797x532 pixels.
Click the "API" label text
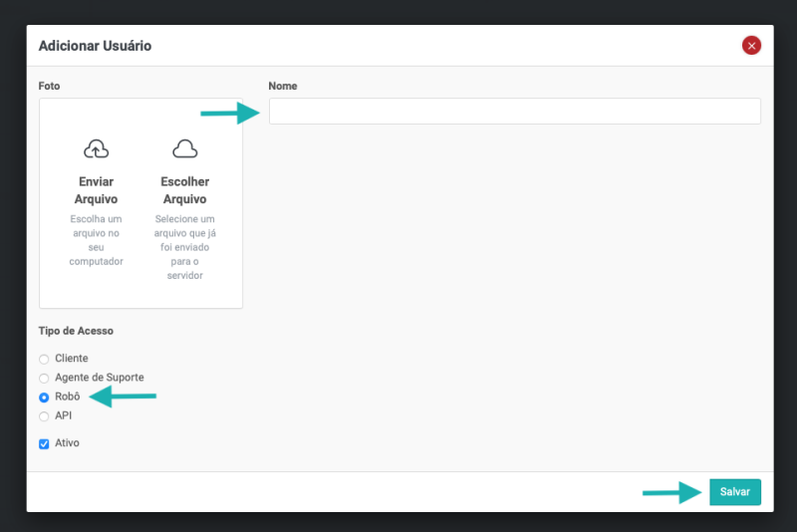tap(64, 415)
